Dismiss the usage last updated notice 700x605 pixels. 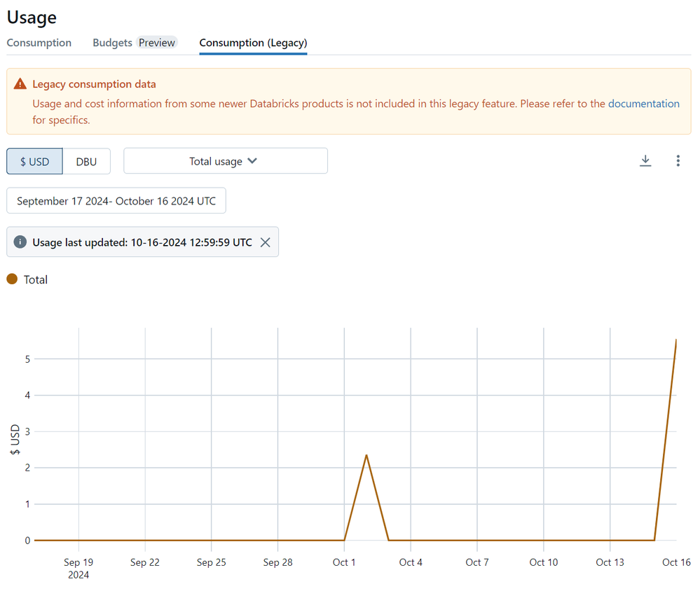(265, 242)
